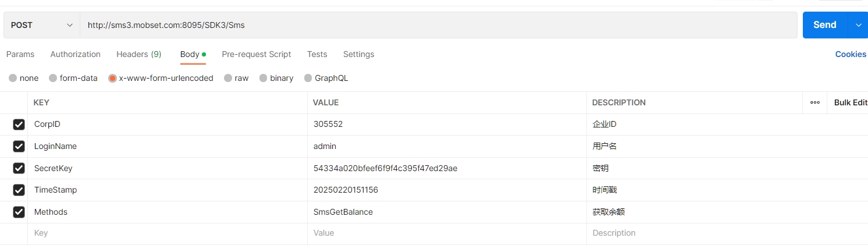Viewport: 868px width, 252px height.
Task: Open the POST method dropdown
Action: tap(42, 25)
